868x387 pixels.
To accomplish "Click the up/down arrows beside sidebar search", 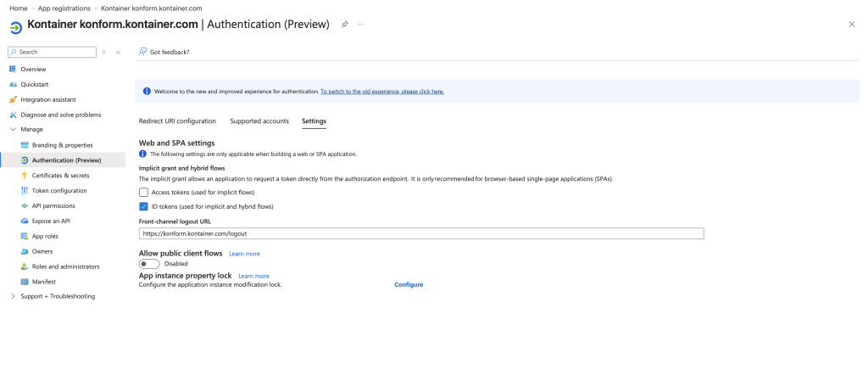I will [x=103, y=52].
